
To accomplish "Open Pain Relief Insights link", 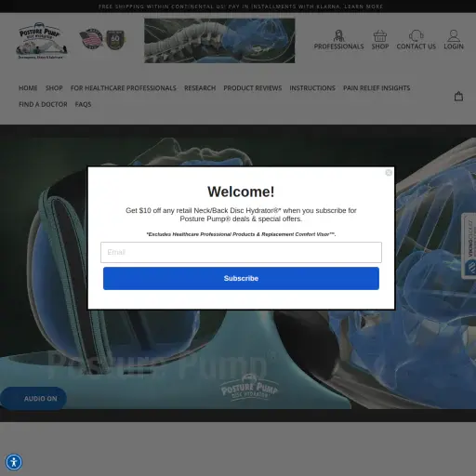I will 377,88.
